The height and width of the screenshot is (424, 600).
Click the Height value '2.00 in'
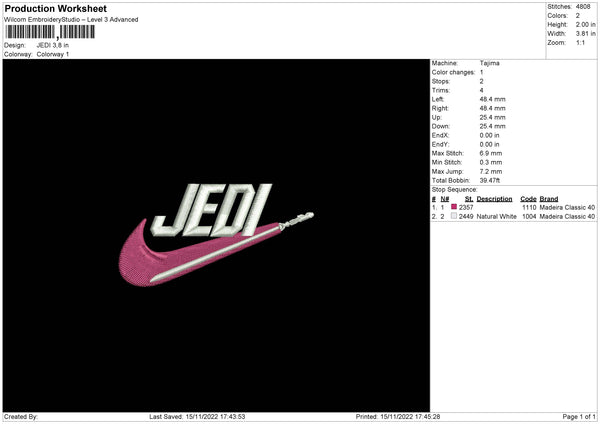click(585, 24)
